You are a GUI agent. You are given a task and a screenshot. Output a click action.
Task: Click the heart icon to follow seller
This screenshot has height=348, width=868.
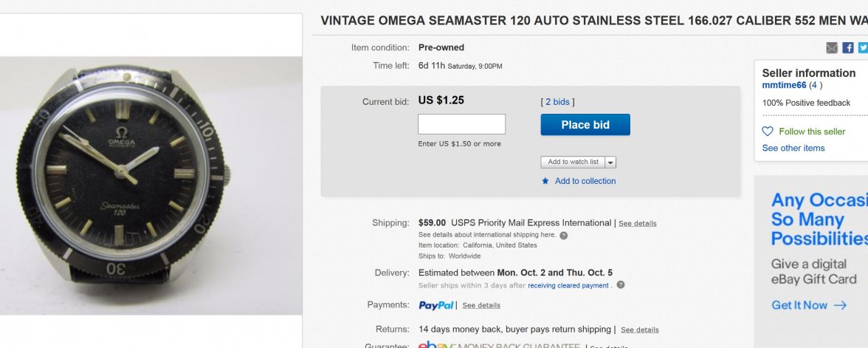point(768,132)
